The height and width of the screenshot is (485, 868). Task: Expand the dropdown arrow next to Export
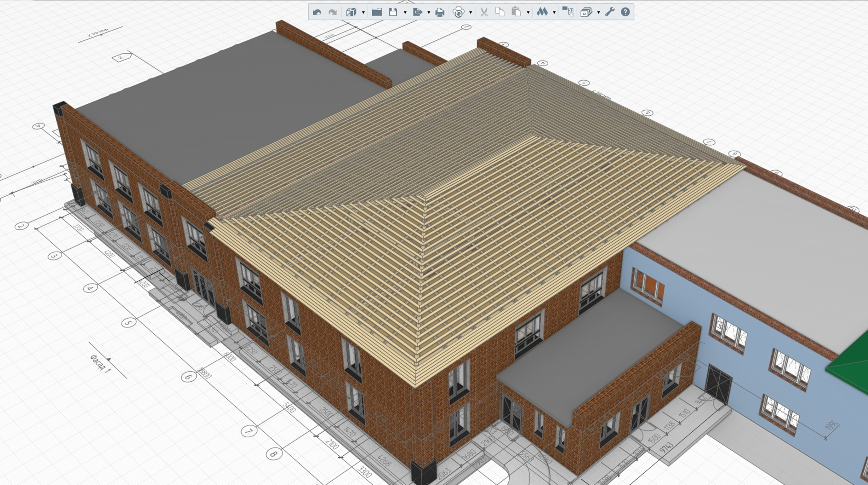coord(429,13)
